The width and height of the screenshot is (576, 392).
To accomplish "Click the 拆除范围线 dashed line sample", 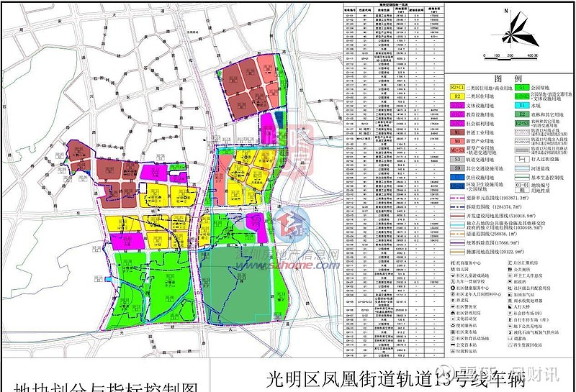I will [x=457, y=207].
